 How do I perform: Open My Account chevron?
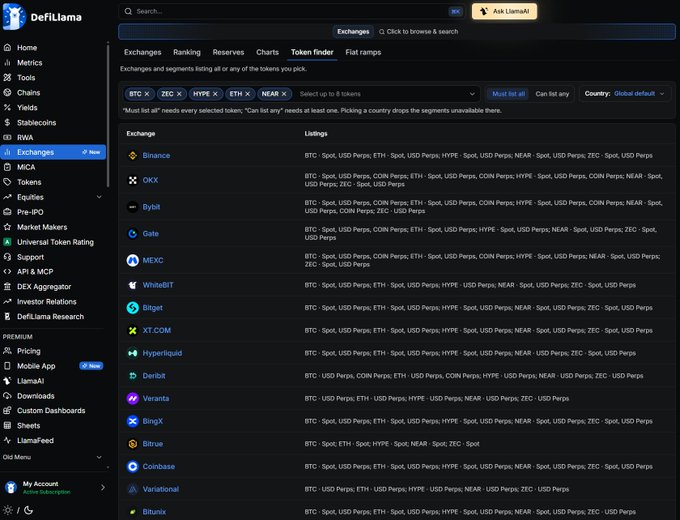pyautogui.click(x=103, y=487)
